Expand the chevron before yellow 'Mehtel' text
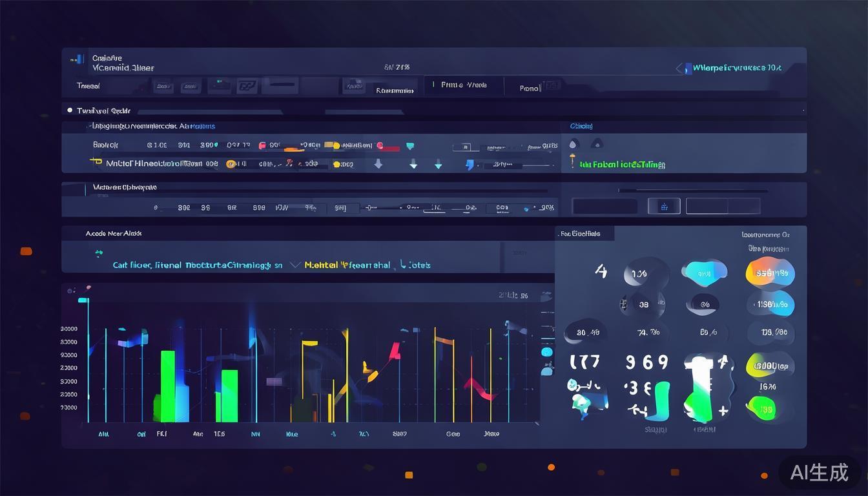Image resolution: width=868 pixels, height=496 pixels. pos(295,265)
